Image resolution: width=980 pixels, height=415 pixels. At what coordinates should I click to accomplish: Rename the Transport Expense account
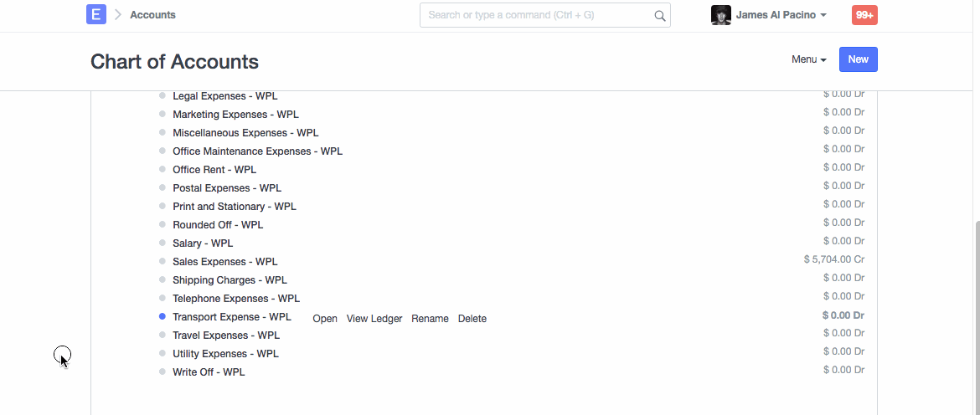coord(430,319)
